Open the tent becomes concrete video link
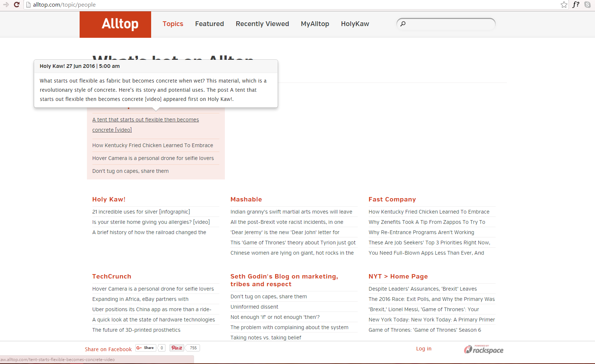 pyautogui.click(x=146, y=125)
